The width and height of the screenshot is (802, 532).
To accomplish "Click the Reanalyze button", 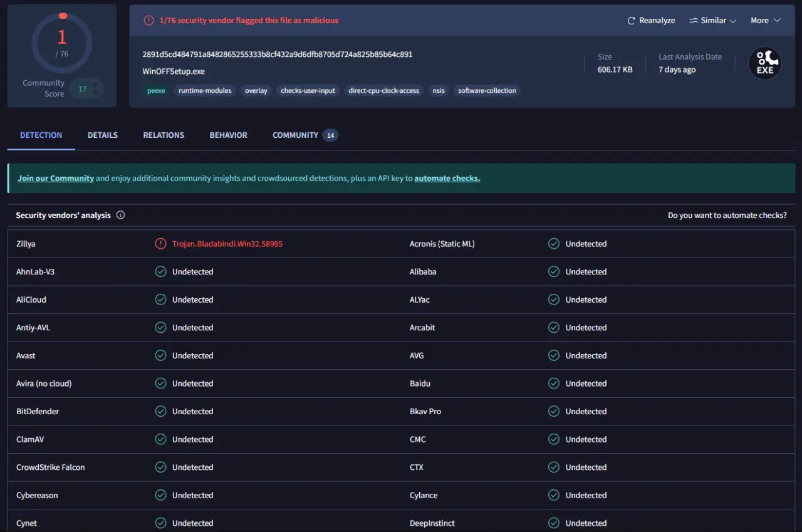I will pos(651,21).
